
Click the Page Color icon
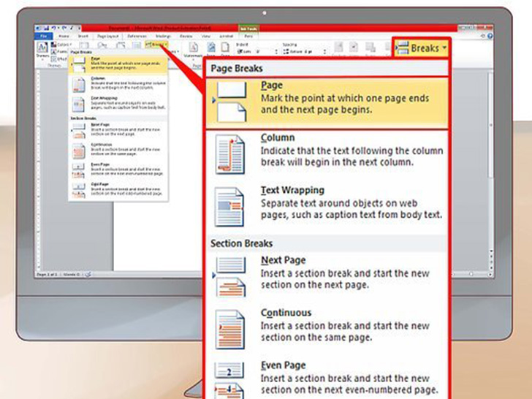(x=211, y=49)
